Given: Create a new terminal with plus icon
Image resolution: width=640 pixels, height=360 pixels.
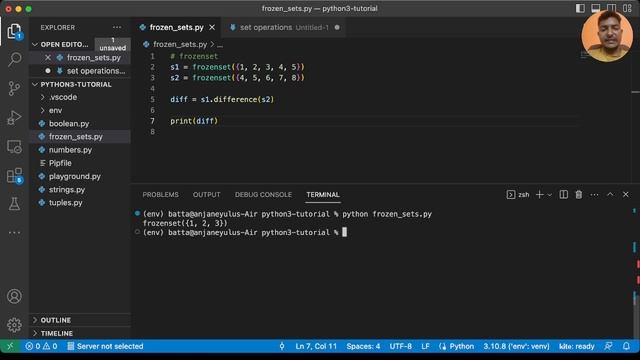Looking at the screenshot, I should 540,195.
